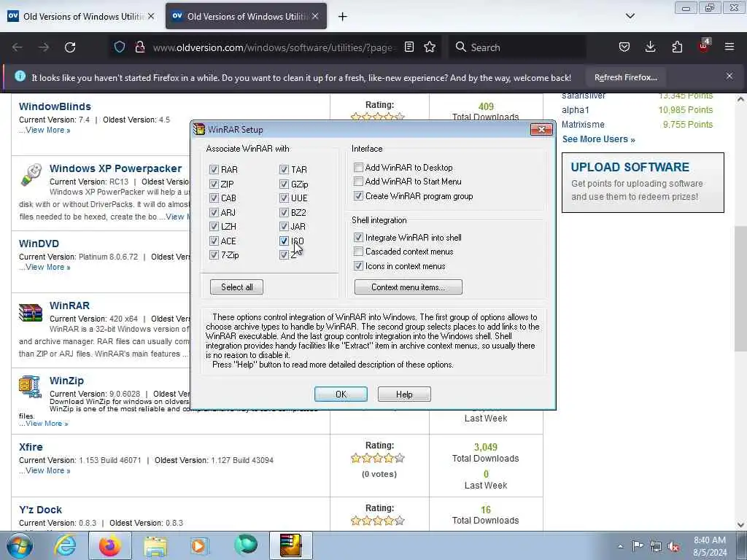Viewport: 747px width, 560px height.
Task: Click the WinRAR listing icon on the page
Action: [31, 313]
